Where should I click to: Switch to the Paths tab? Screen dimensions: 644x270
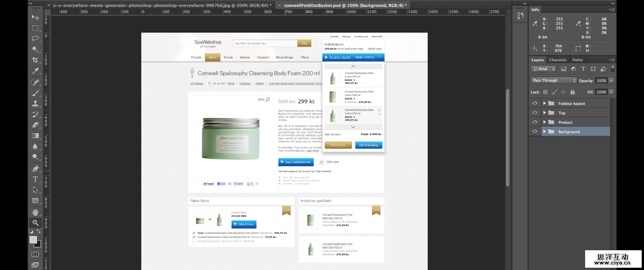(577, 60)
